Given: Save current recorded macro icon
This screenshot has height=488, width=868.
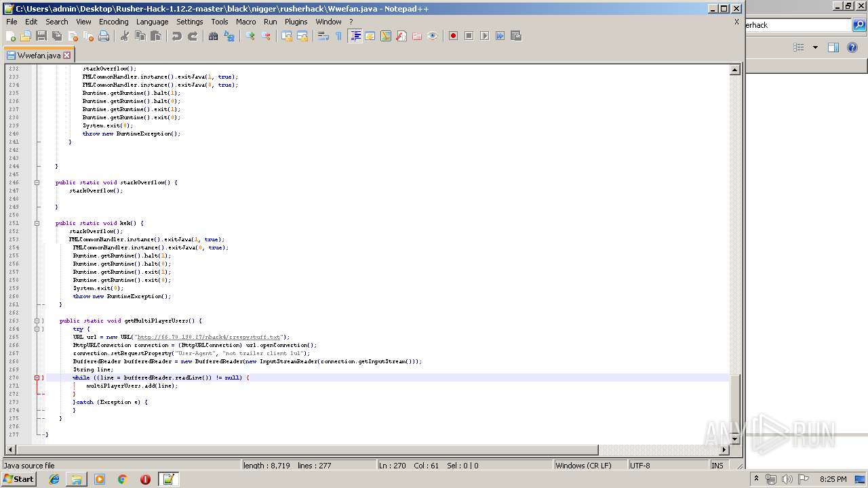Looking at the screenshot, I should coord(515,36).
